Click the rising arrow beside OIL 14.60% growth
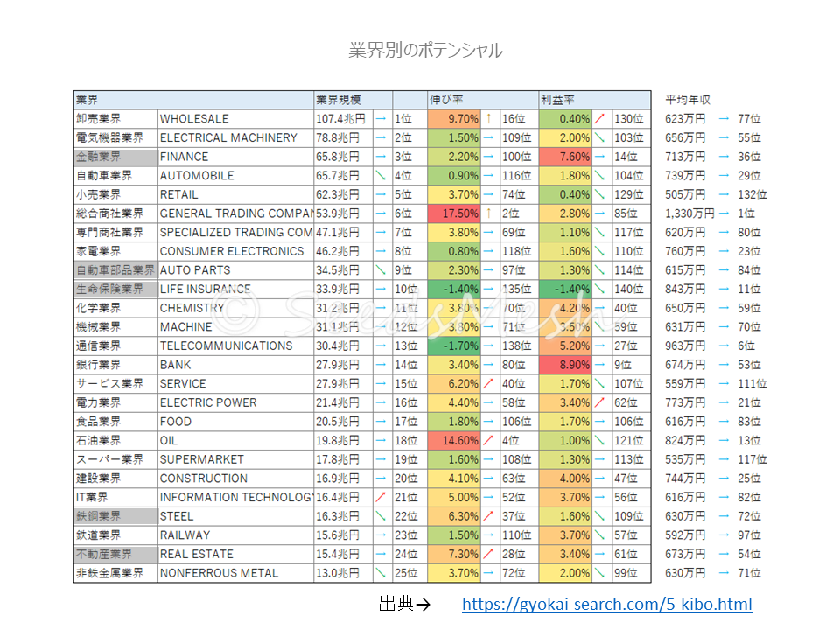This screenshot has height=630, width=840. (489, 440)
